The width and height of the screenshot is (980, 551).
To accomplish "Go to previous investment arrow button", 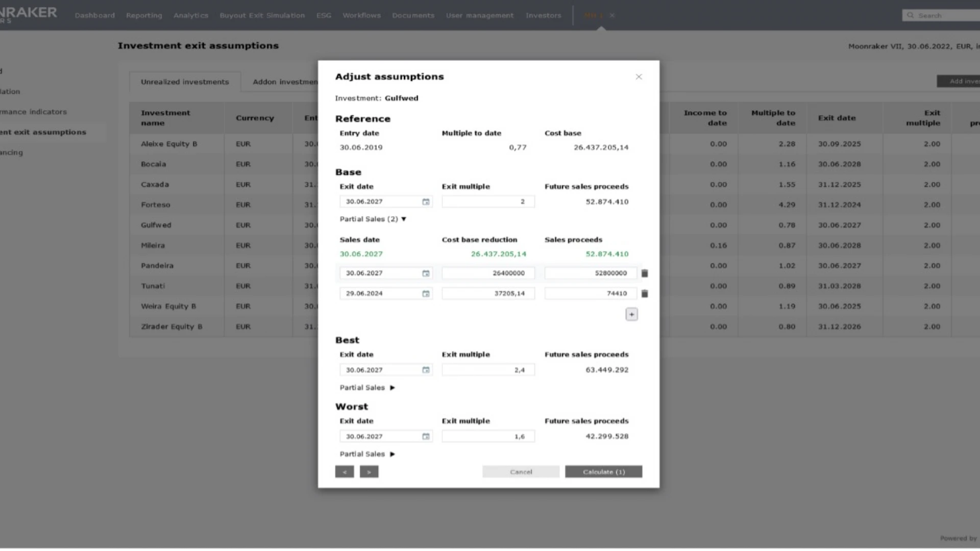I will (345, 472).
